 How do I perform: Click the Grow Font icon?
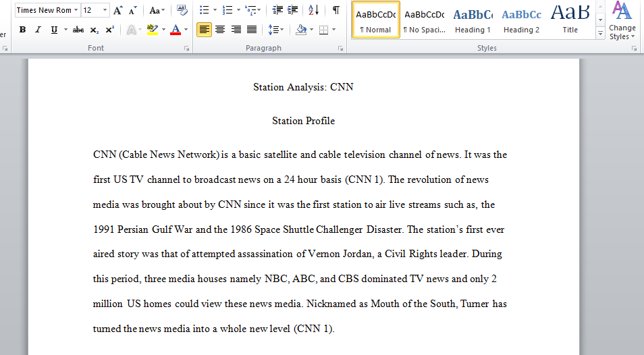click(118, 10)
